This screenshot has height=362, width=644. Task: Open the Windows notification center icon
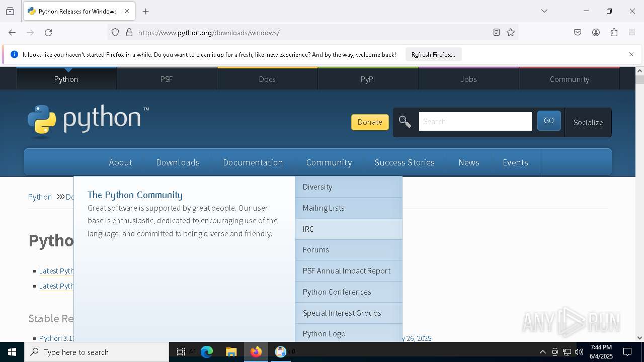pyautogui.click(x=628, y=352)
